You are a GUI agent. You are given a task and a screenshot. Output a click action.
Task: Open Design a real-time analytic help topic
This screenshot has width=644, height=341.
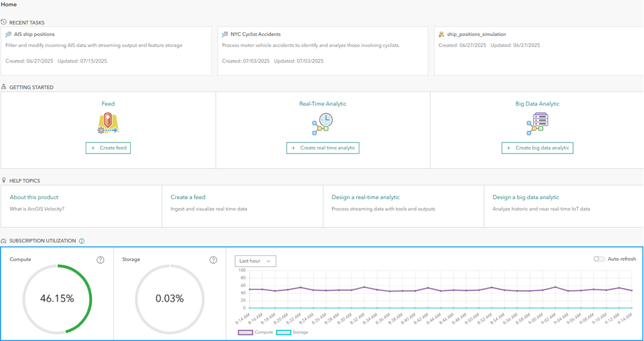coord(365,197)
